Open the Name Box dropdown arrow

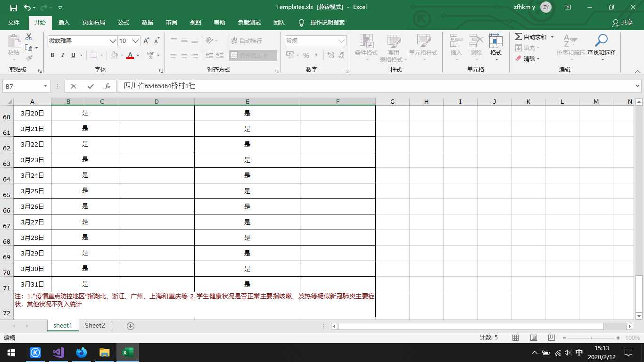coord(46,86)
